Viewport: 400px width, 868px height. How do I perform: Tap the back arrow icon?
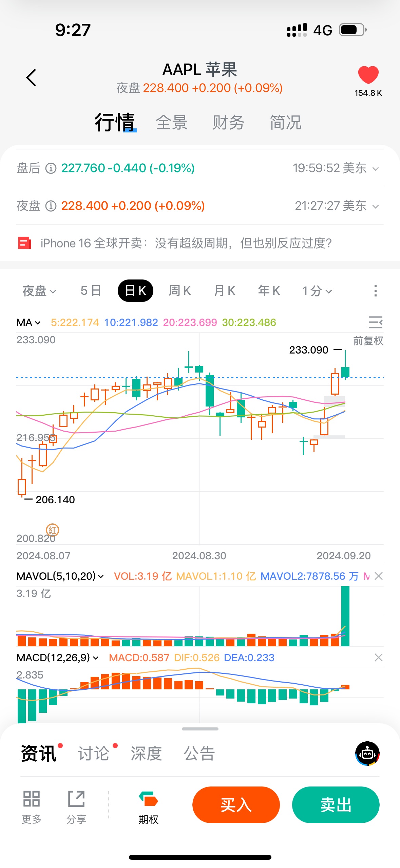(31, 78)
